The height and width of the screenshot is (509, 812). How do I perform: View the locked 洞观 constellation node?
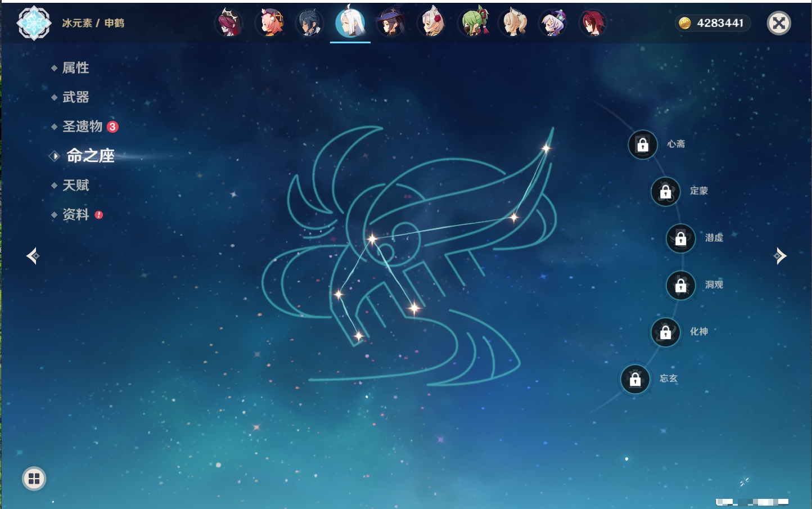(681, 285)
